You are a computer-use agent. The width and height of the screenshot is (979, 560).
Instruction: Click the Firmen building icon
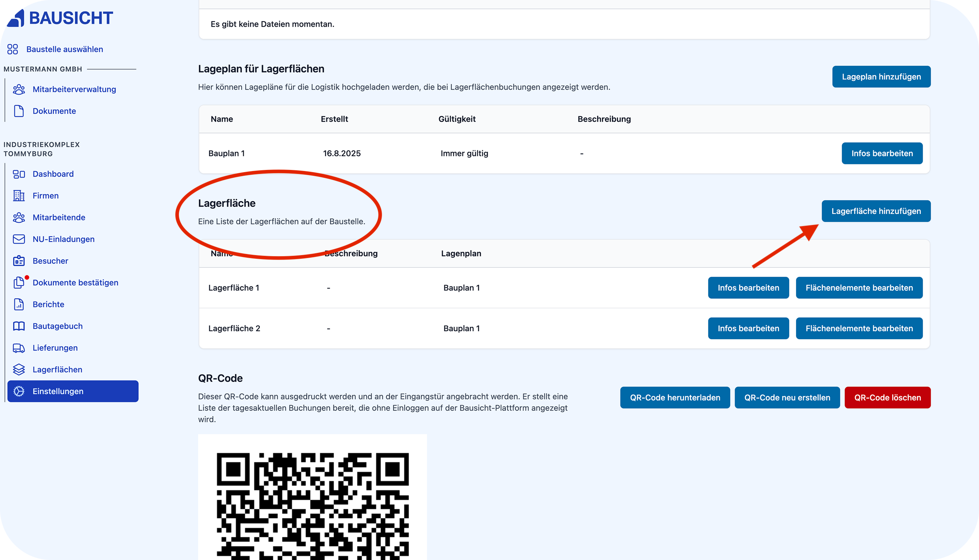click(x=19, y=196)
